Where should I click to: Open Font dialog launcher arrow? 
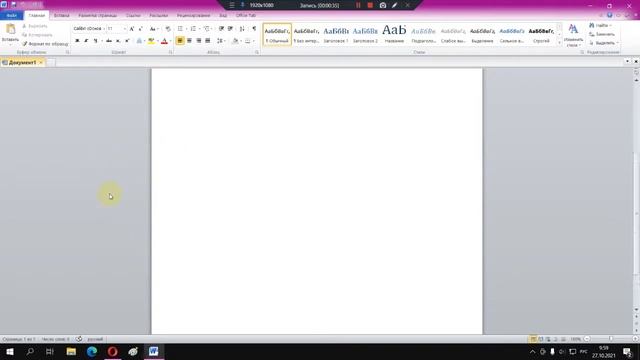tap(170, 52)
